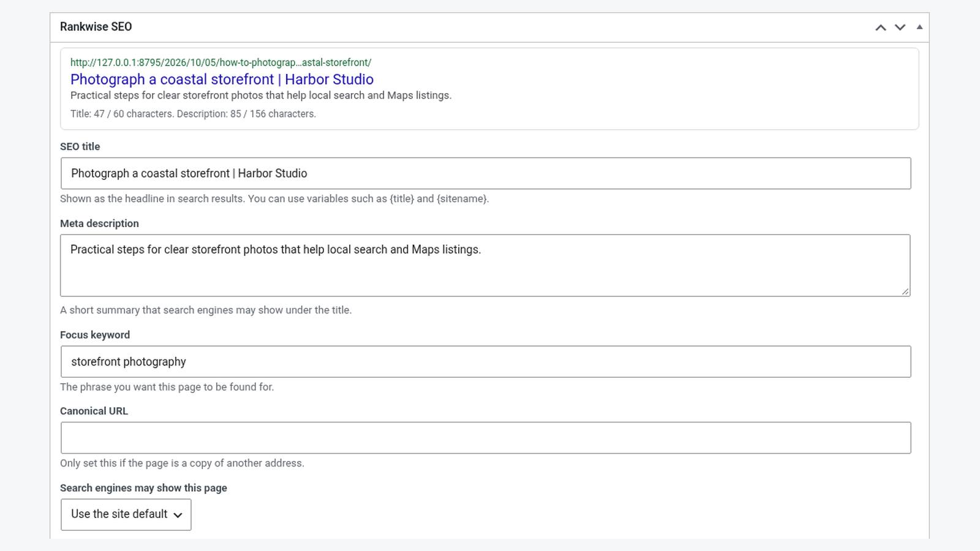This screenshot has width=980, height=551.
Task: Click 'Search engines may show this page' label
Action: coord(143,488)
